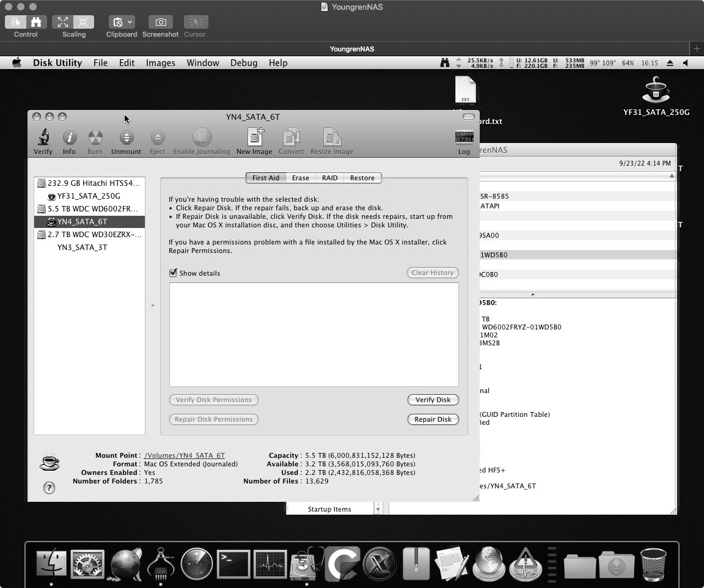The image size is (704, 588).
Task: Click the Repair Disk button
Action: (433, 419)
